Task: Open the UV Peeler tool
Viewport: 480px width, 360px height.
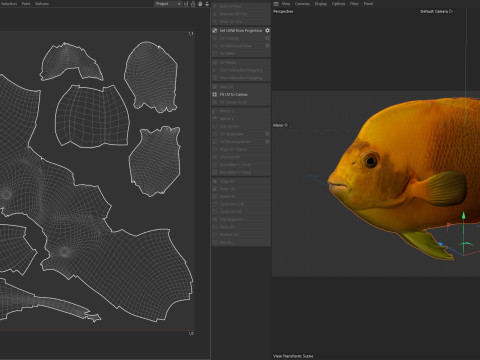Action: (x=241, y=63)
